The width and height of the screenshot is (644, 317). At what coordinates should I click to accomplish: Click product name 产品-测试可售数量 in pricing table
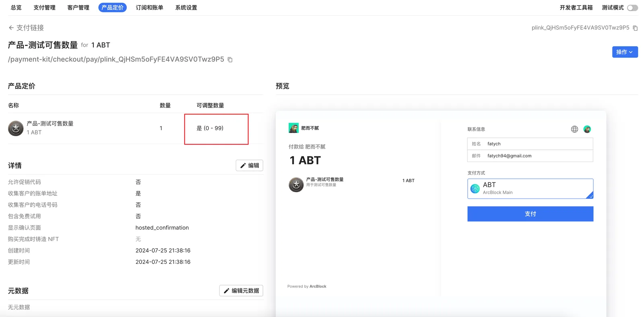click(x=50, y=124)
